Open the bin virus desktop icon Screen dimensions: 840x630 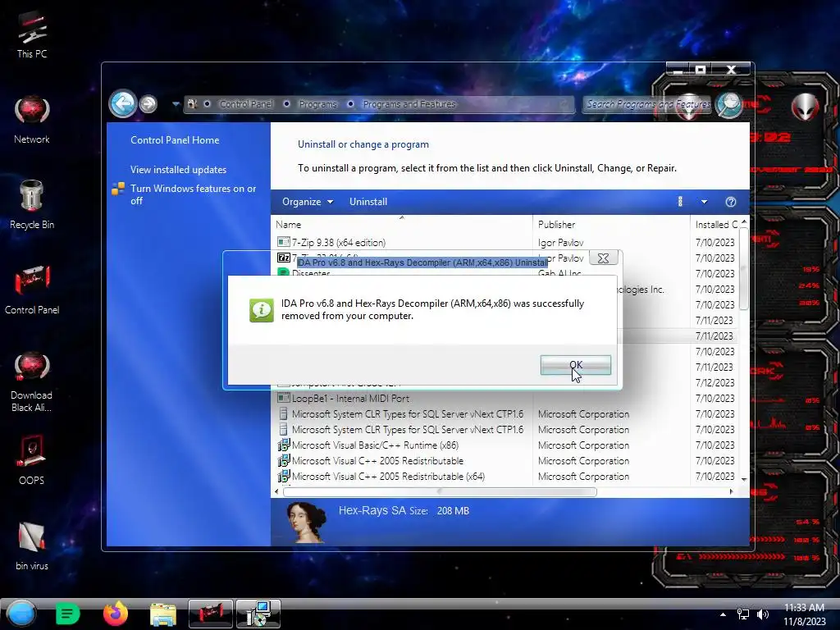pos(32,546)
